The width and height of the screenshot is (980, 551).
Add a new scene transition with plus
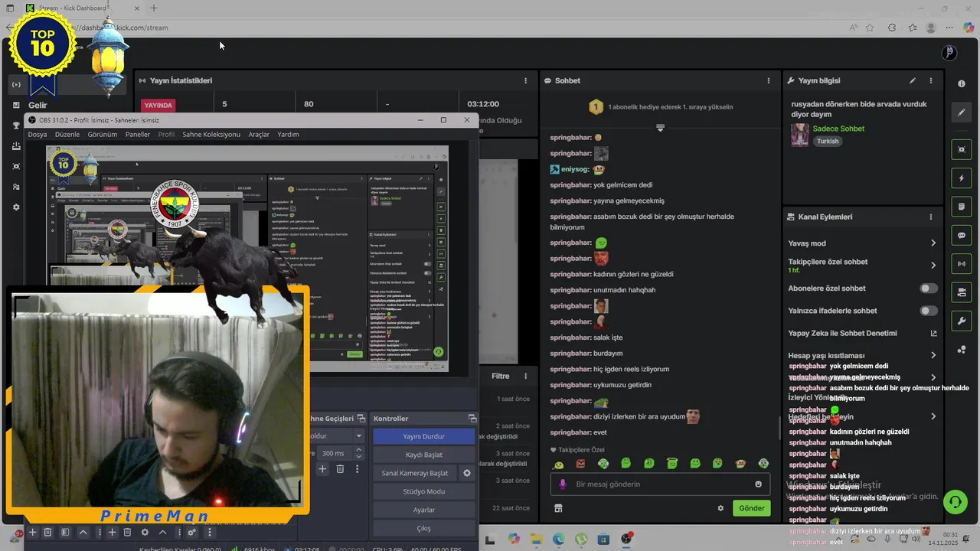point(322,469)
